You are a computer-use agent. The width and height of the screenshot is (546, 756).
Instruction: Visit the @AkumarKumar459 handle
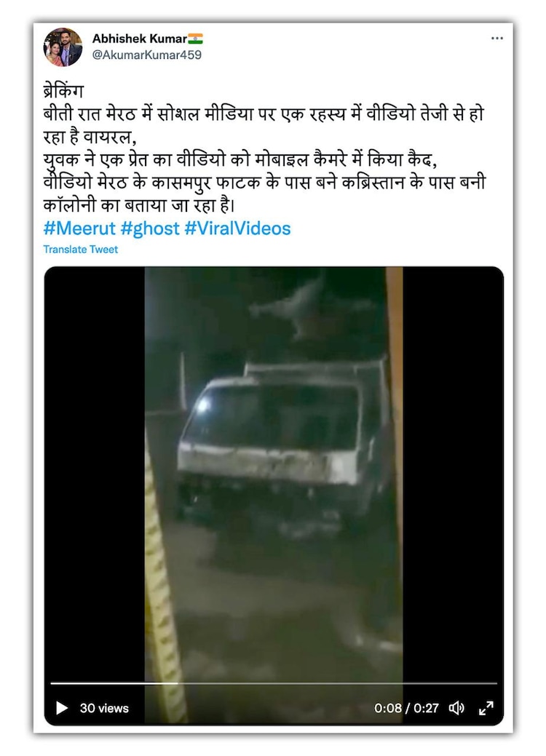click(x=146, y=55)
